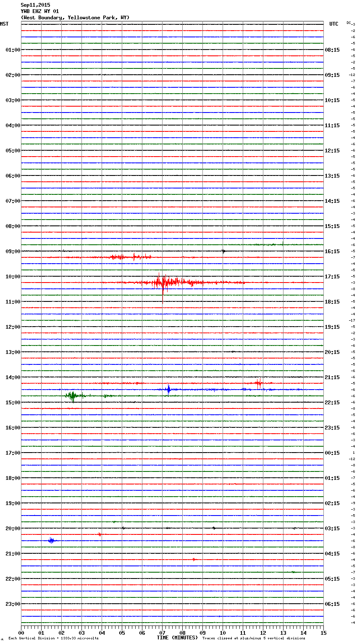This screenshot has height=644, width=357.
Task: Click the '09' minute tick label
Action: [202, 633]
